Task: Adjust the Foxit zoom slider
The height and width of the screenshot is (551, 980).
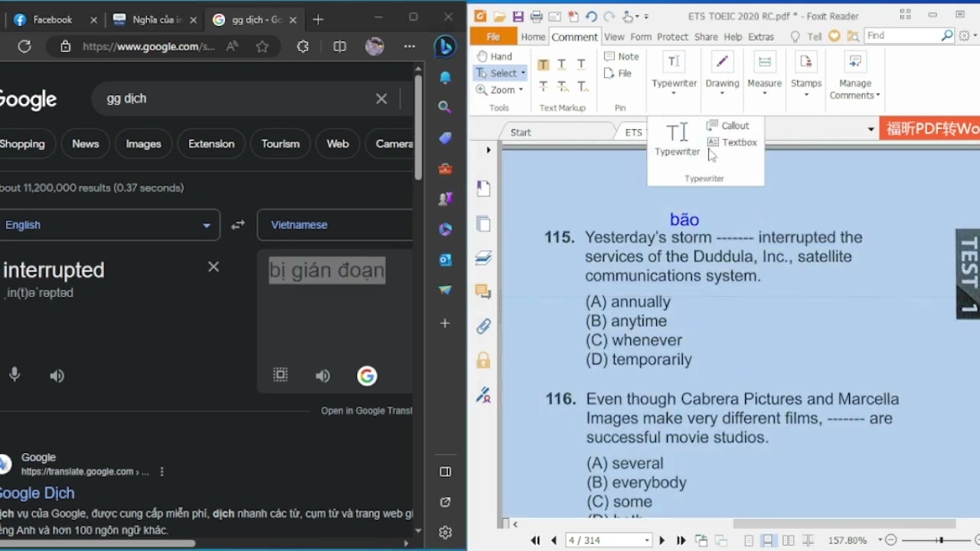Action: tap(939, 540)
